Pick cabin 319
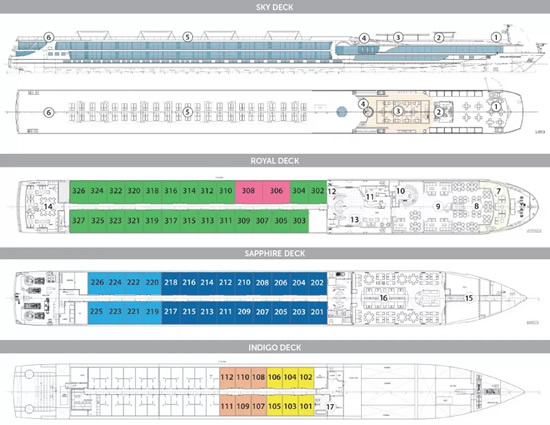The height and width of the screenshot is (425, 550). pos(152,221)
